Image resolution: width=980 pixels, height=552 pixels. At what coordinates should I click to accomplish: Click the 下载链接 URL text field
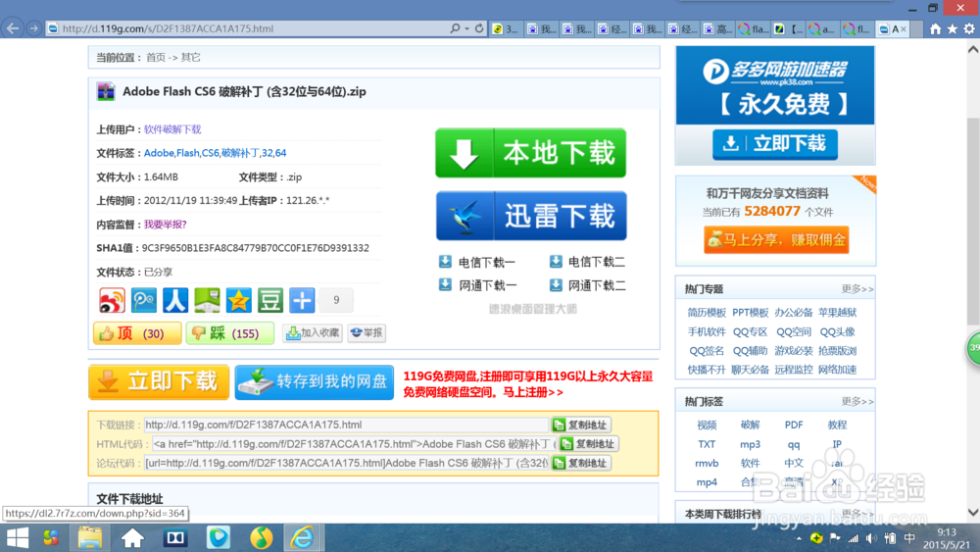click(346, 426)
